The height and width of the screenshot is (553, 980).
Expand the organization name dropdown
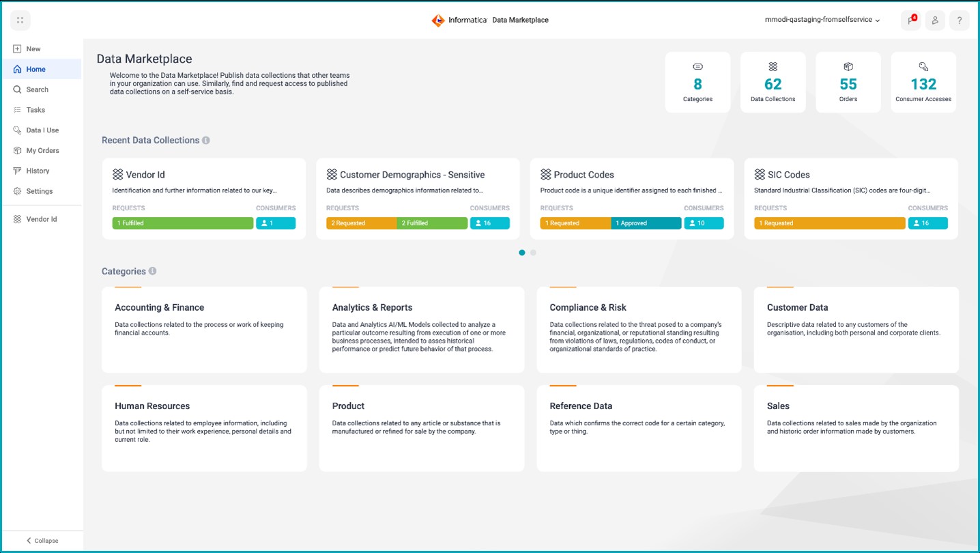[822, 20]
